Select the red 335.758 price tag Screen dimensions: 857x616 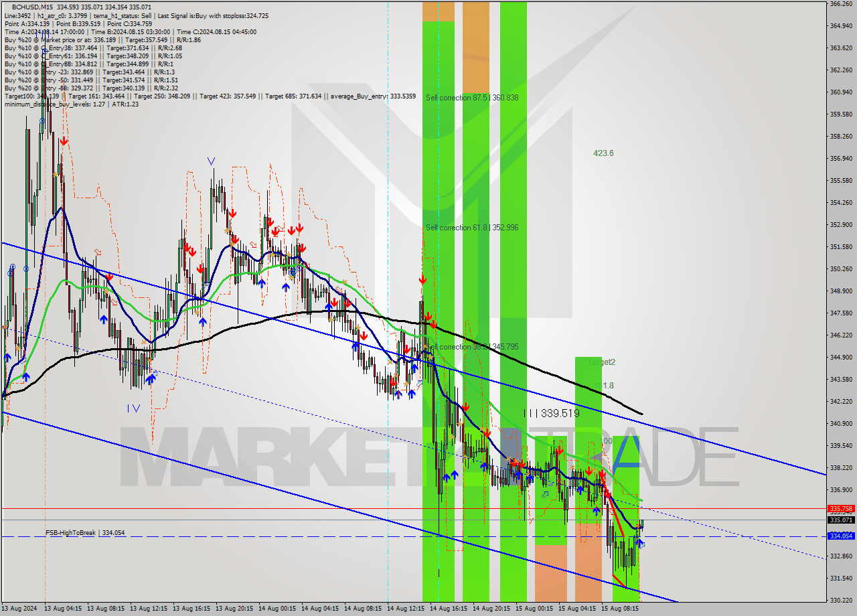841,509
